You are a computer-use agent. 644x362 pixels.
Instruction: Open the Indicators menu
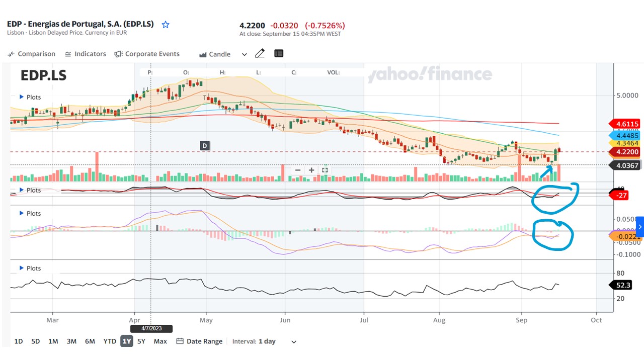click(86, 54)
